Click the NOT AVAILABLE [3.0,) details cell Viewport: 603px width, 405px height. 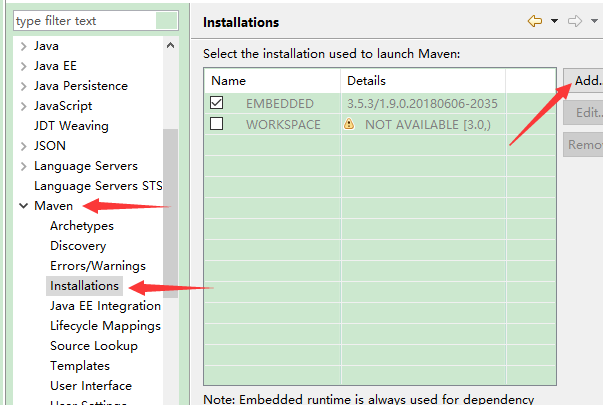click(428, 124)
